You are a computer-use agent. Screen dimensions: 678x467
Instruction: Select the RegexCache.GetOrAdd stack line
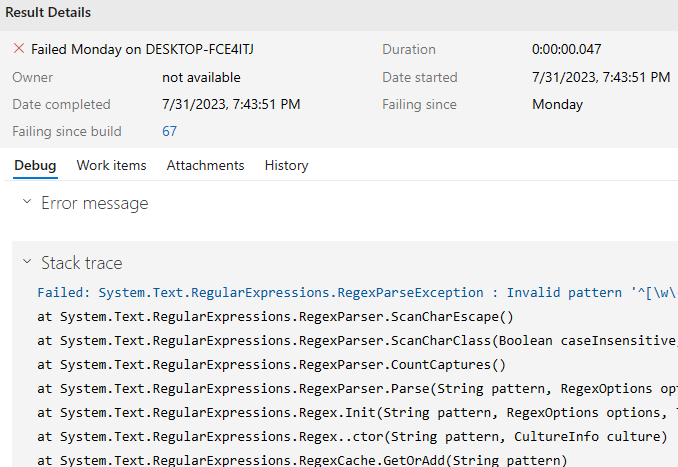click(x=302, y=460)
